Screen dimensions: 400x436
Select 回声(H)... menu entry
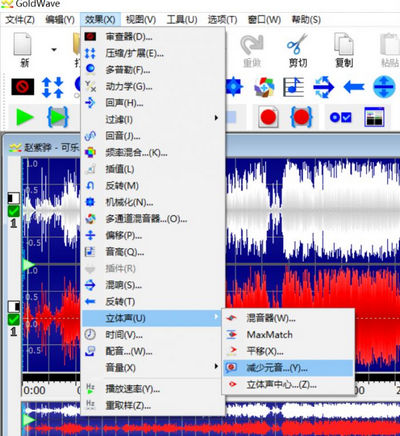153,103
